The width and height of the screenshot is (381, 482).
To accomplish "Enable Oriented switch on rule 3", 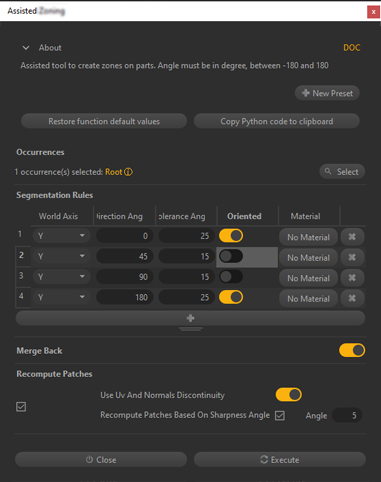I will pyautogui.click(x=231, y=277).
